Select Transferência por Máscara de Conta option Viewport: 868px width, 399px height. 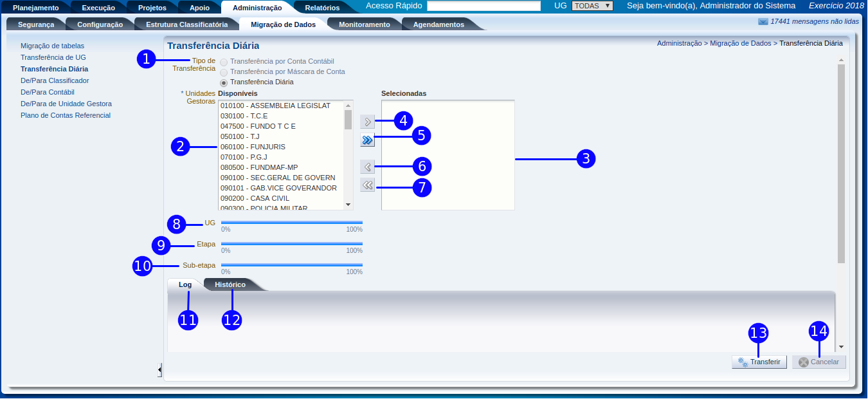point(224,72)
